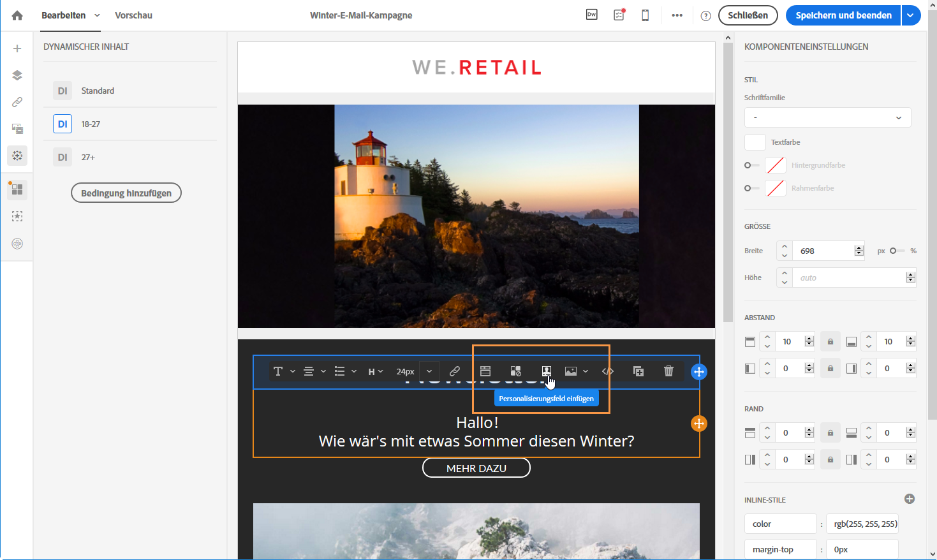Toggle lock for top/bottom Abstand
Screen dimensions: 937x560
coord(830,341)
